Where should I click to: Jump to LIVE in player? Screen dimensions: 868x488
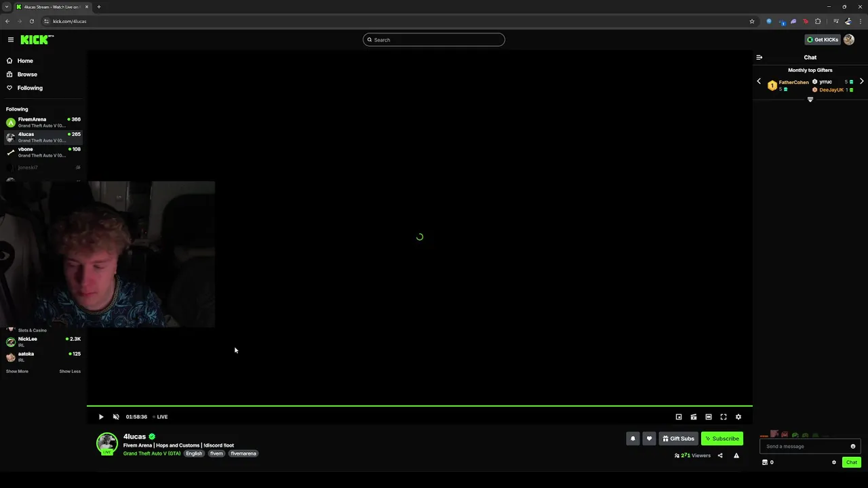point(160,417)
